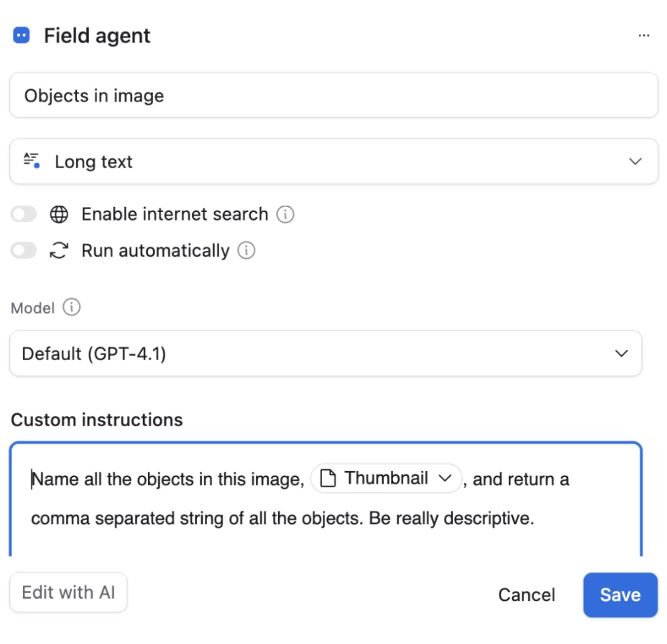The width and height of the screenshot is (667, 644).
Task: Click the blue Field agent icon
Action: point(22,35)
